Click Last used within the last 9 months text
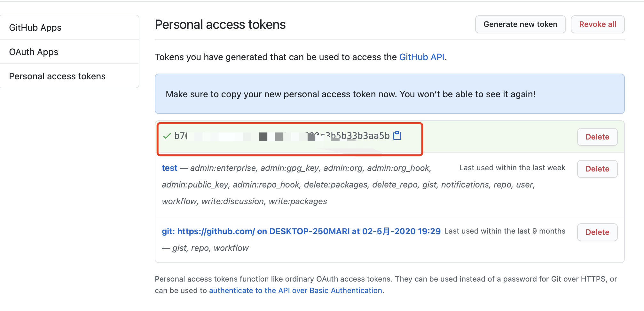The image size is (644, 311). [x=505, y=231]
